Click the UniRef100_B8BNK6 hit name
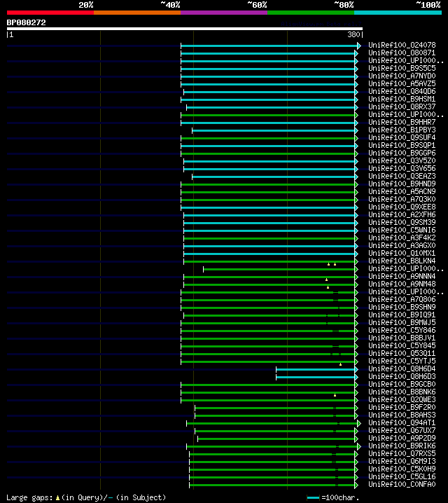448x503 pixels. [402, 392]
